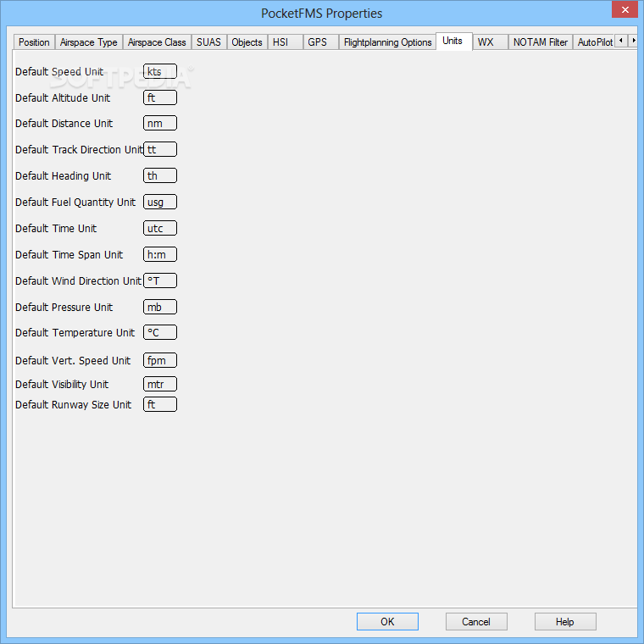644x644 pixels.
Task: Click the Cancel button
Action: (x=476, y=621)
